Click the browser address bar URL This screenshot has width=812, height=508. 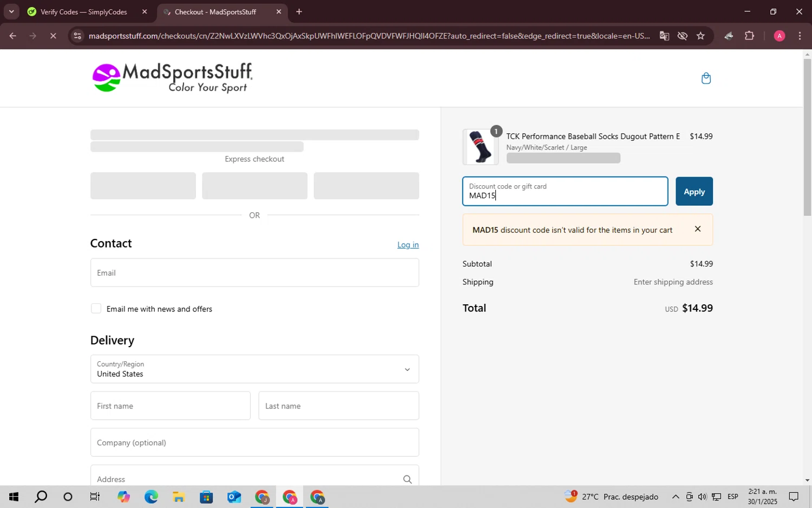coord(369,36)
